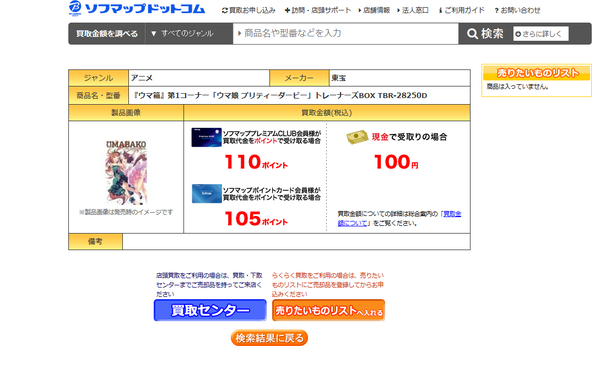The image size is (600, 368).
Task: Click the 商品名・型番 row label
Action: (98, 95)
